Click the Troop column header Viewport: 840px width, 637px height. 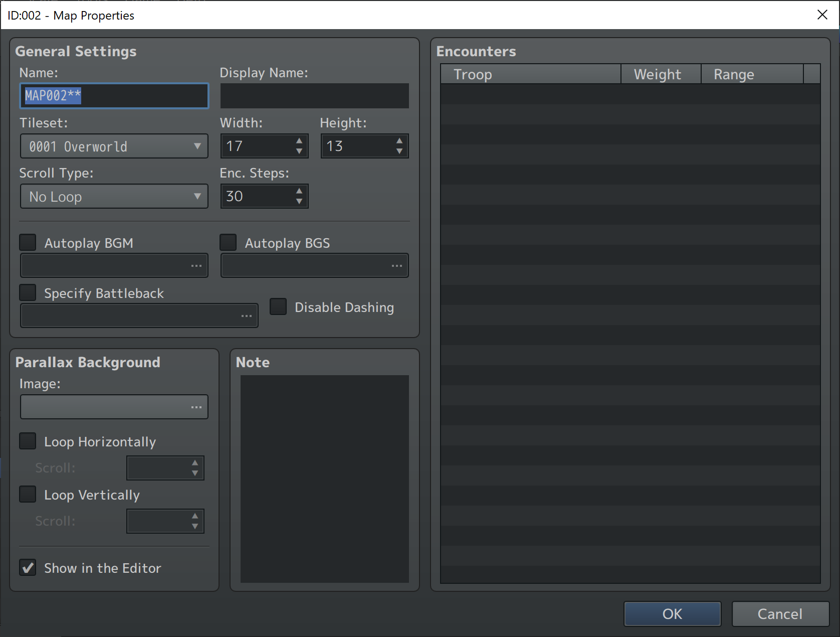tap(531, 74)
